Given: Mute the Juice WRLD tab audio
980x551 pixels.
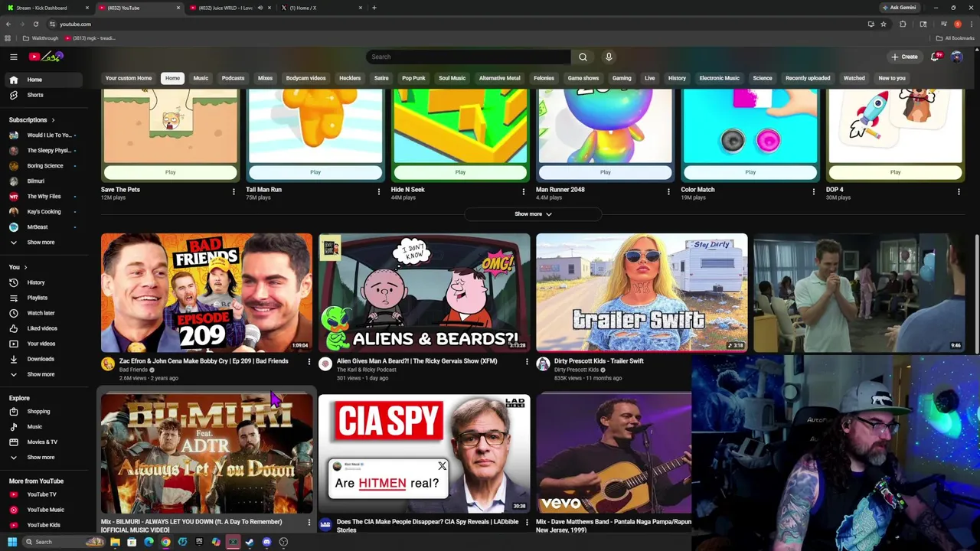Looking at the screenshot, I should click(260, 8).
